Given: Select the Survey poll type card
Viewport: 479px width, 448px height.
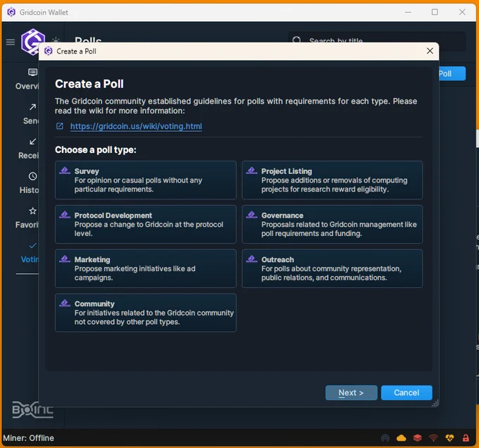Looking at the screenshot, I should tap(145, 180).
